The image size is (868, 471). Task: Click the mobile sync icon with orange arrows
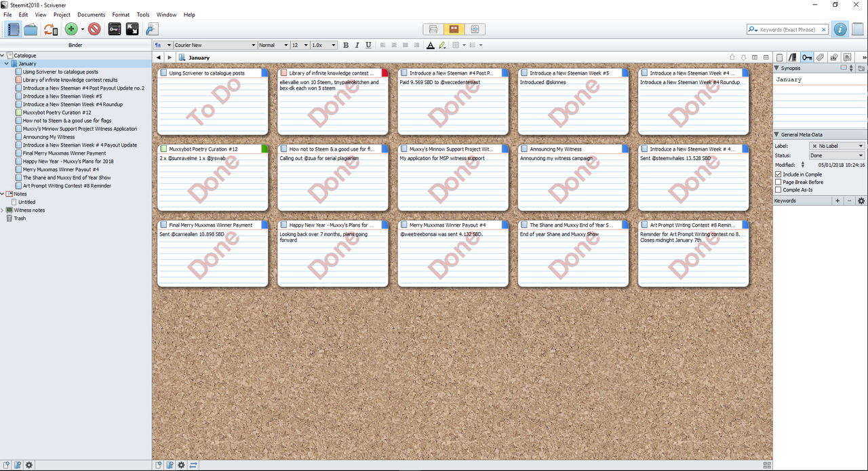click(50, 29)
